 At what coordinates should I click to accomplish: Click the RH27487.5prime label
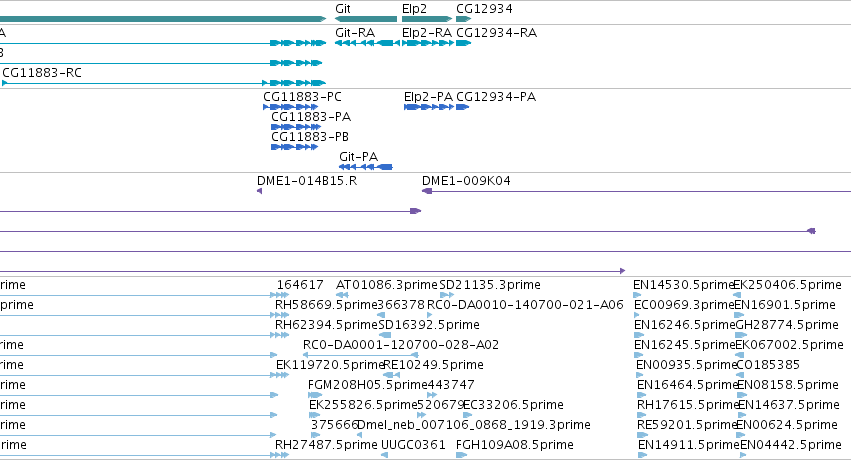[x=326, y=446]
